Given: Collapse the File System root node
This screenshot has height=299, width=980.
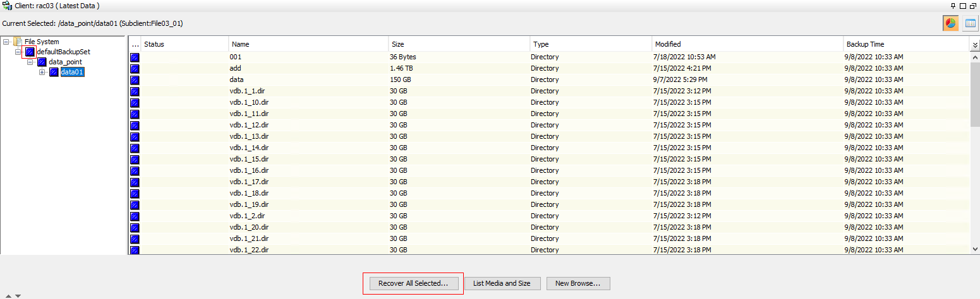Looking at the screenshot, I should point(6,42).
